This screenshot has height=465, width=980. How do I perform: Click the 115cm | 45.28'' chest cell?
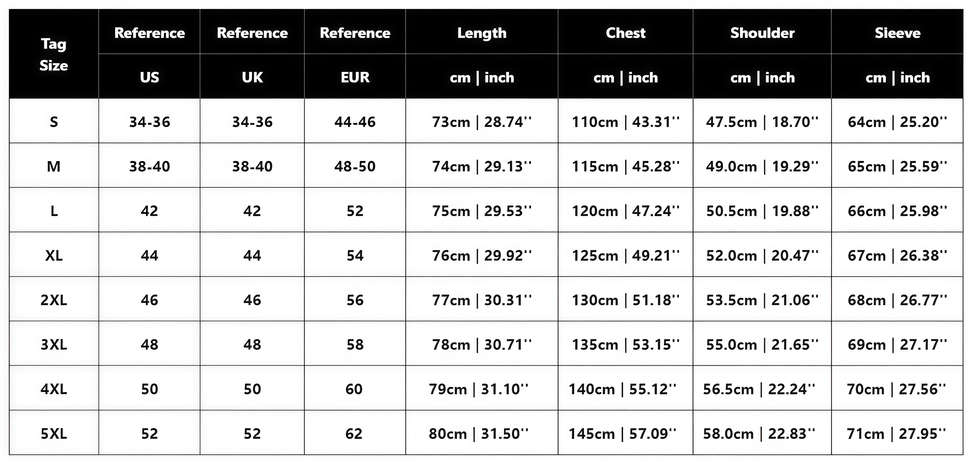(x=625, y=167)
